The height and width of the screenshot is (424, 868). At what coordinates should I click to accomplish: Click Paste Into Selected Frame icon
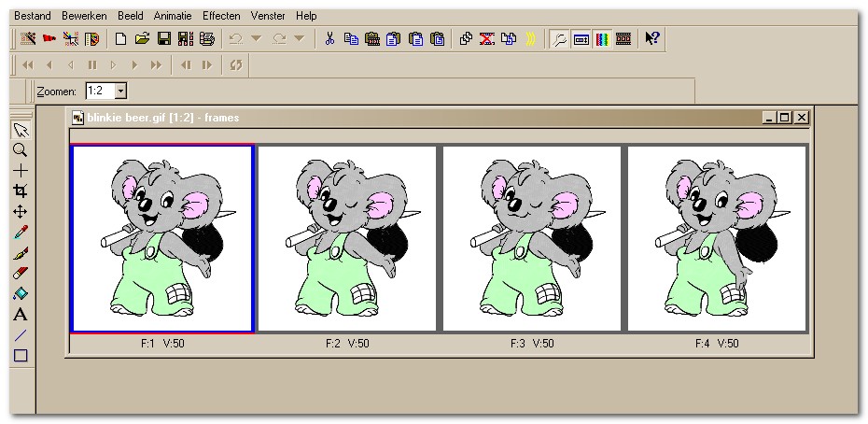438,39
